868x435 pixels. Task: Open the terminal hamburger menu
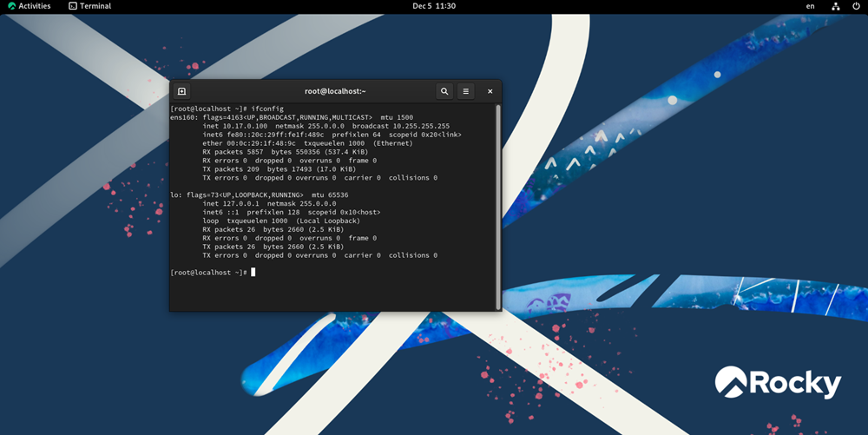tap(465, 91)
